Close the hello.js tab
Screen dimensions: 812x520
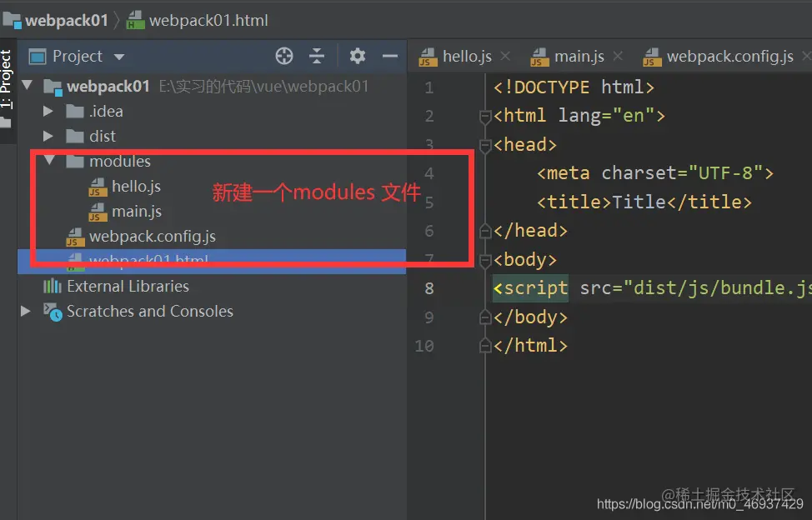coord(505,56)
